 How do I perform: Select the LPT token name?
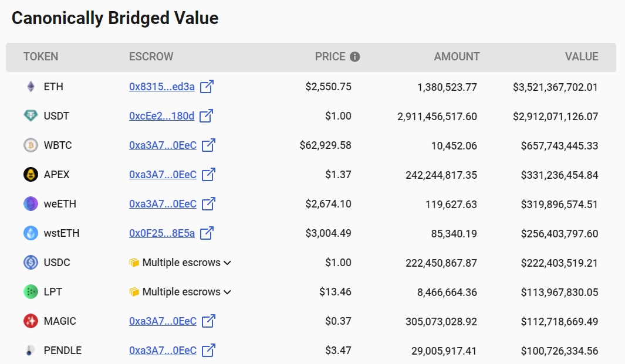pyautogui.click(x=53, y=292)
